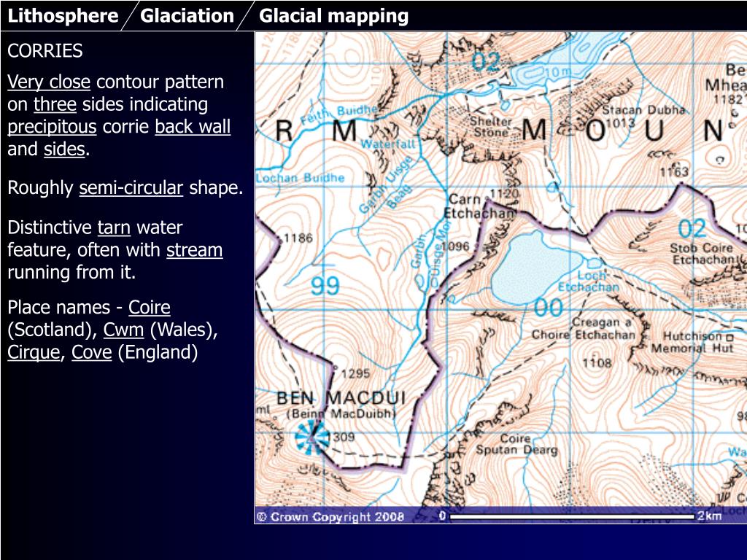The image size is (747, 560).
Task: Click the Waterfall map label
Action: click(x=387, y=144)
